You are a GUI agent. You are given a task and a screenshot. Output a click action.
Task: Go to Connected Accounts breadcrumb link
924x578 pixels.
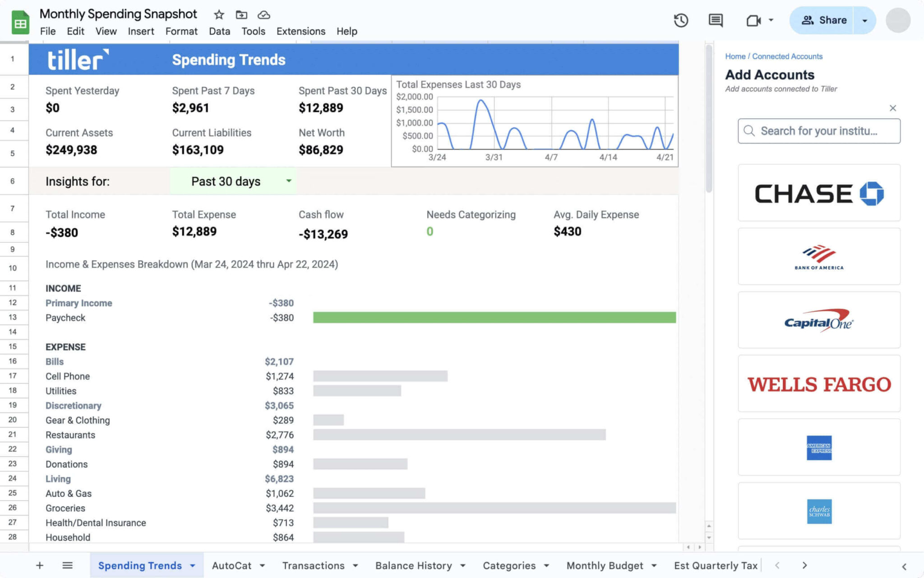(787, 56)
